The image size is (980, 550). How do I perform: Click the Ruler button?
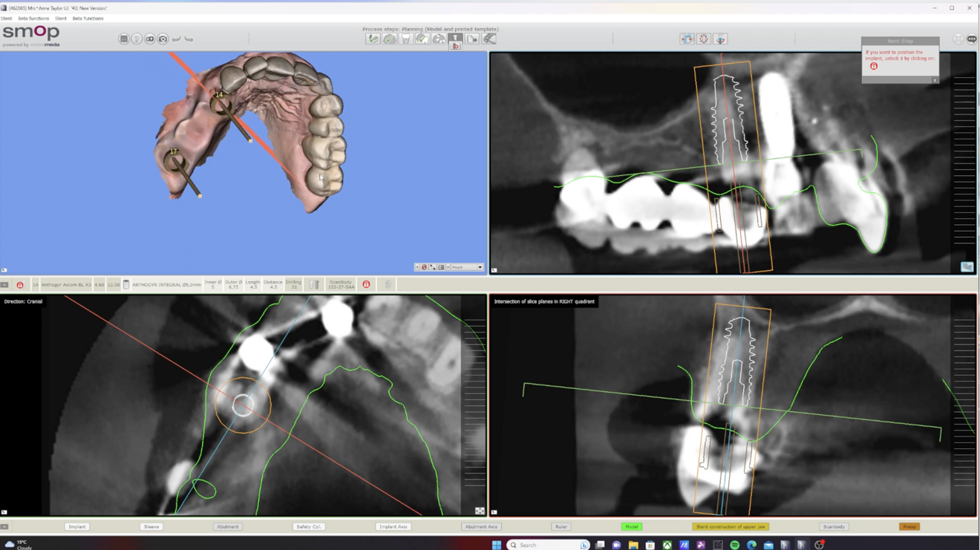[x=561, y=526]
